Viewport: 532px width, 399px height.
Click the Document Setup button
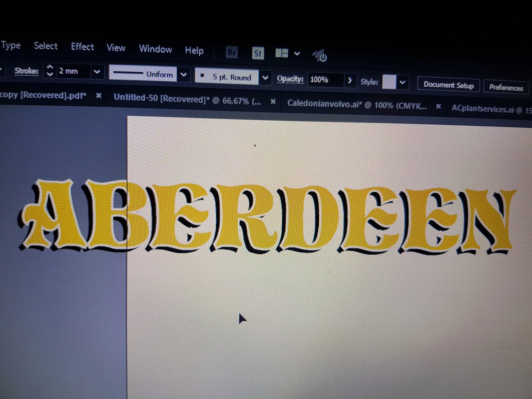point(448,85)
